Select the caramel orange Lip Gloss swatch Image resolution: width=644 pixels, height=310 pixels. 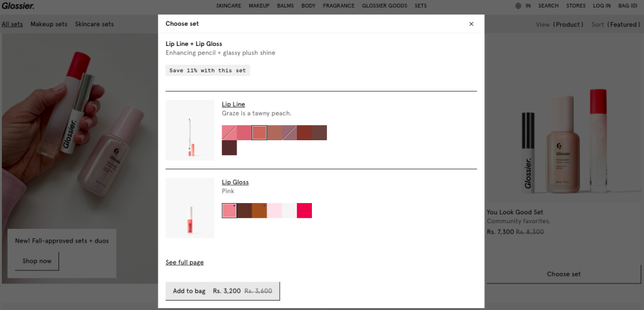tap(259, 211)
